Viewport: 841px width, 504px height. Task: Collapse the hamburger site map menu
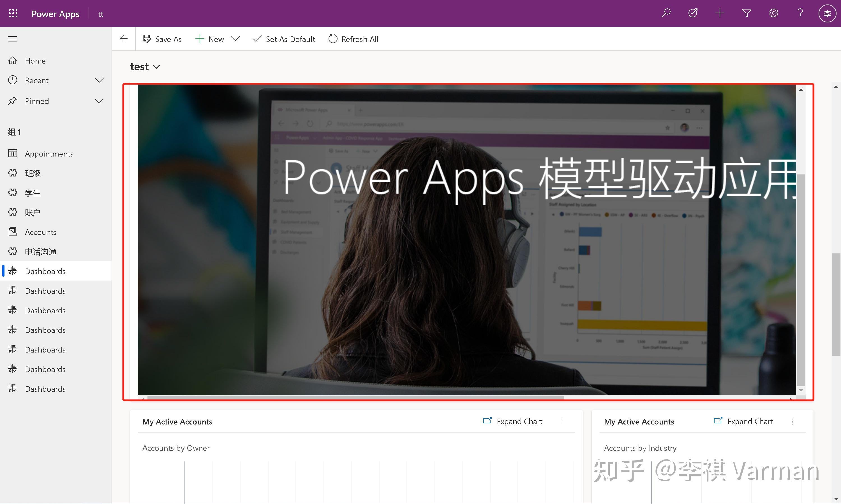(x=13, y=39)
